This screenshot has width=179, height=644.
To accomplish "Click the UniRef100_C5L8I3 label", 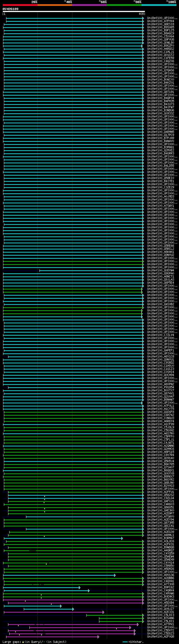I will pos(161,615).
